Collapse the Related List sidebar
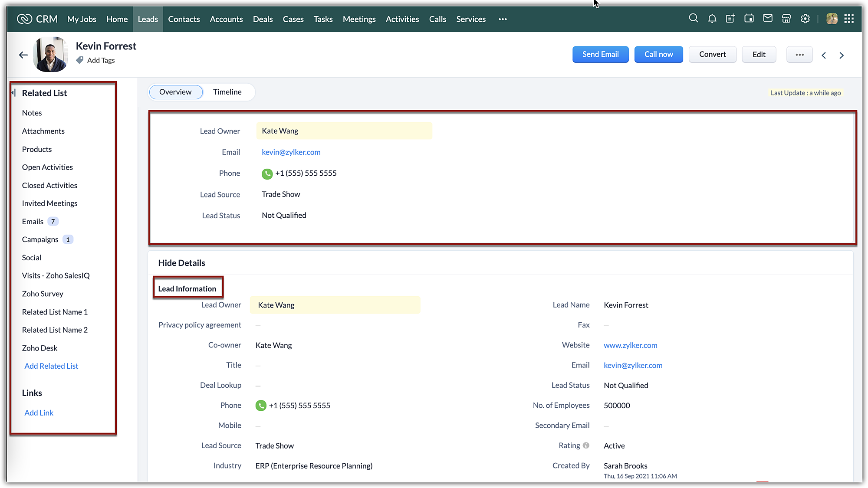 click(x=14, y=93)
